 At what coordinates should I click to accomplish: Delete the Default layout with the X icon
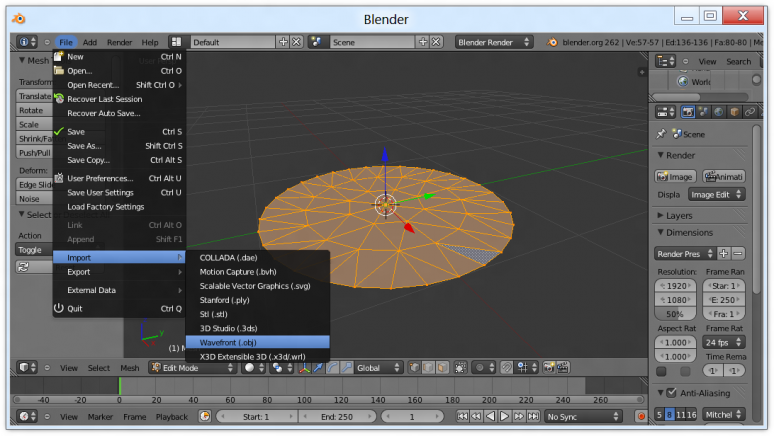pyautogui.click(x=296, y=42)
